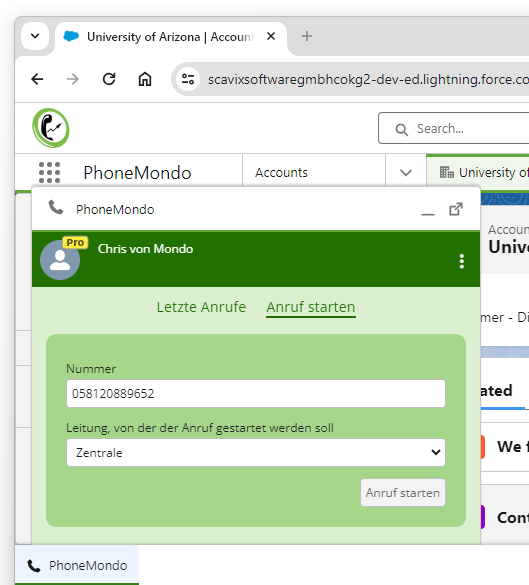Reload the current page
Image resolution: width=529 pixels, height=585 pixels.
pyautogui.click(x=109, y=79)
